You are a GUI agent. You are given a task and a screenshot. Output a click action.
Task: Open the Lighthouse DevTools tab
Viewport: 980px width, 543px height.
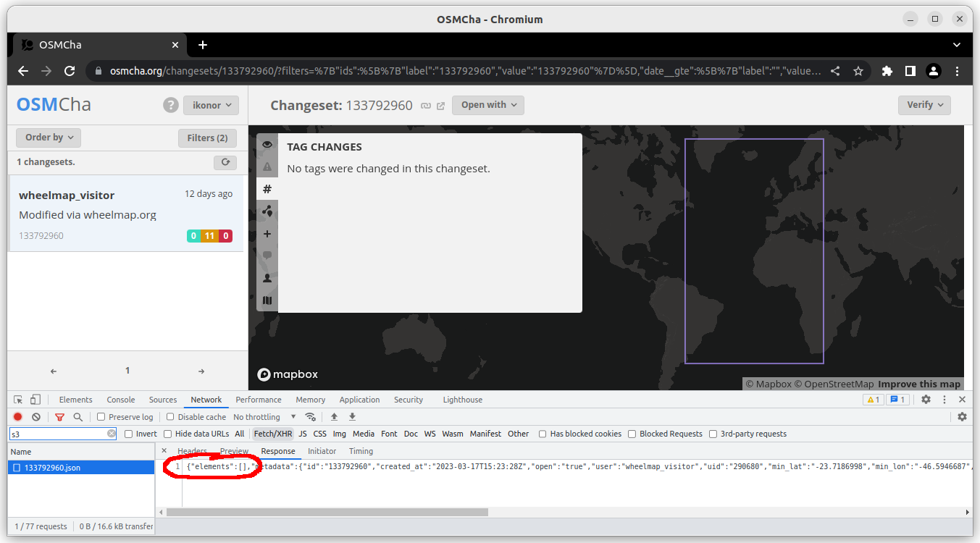(x=462, y=400)
